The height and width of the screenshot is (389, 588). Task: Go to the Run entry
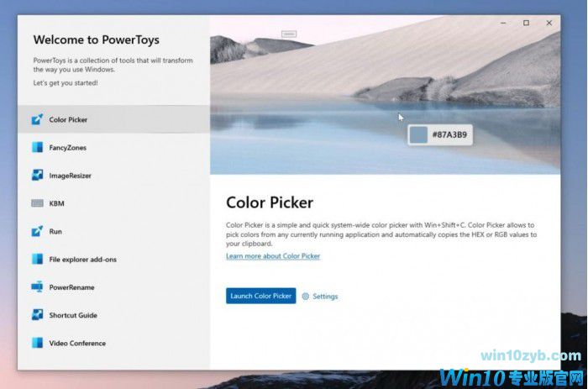tap(113, 231)
